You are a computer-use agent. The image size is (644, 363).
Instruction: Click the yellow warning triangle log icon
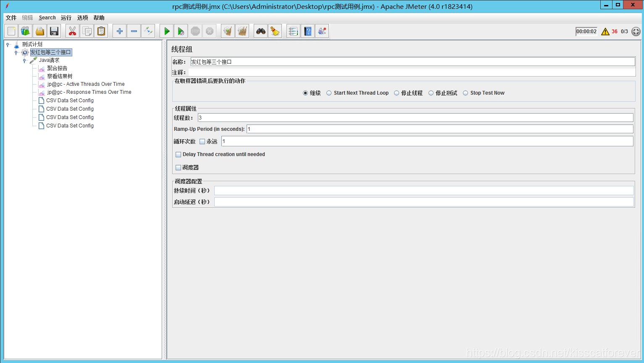[605, 32]
